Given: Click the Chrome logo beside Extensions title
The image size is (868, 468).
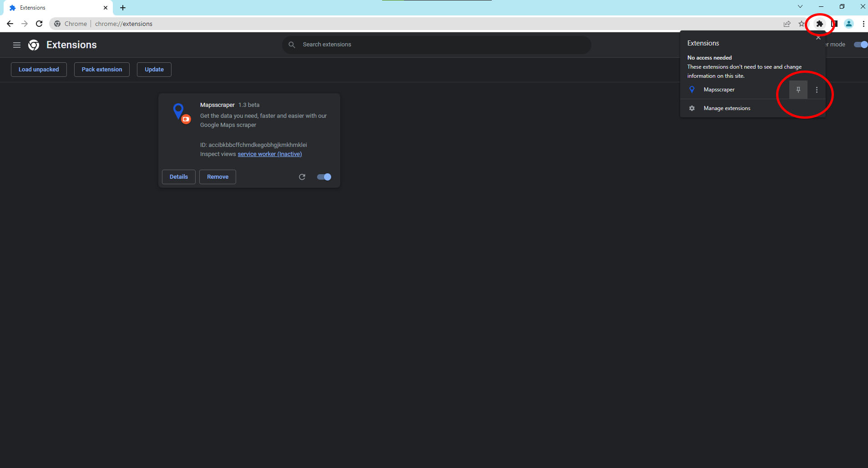Looking at the screenshot, I should click(34, 45).
